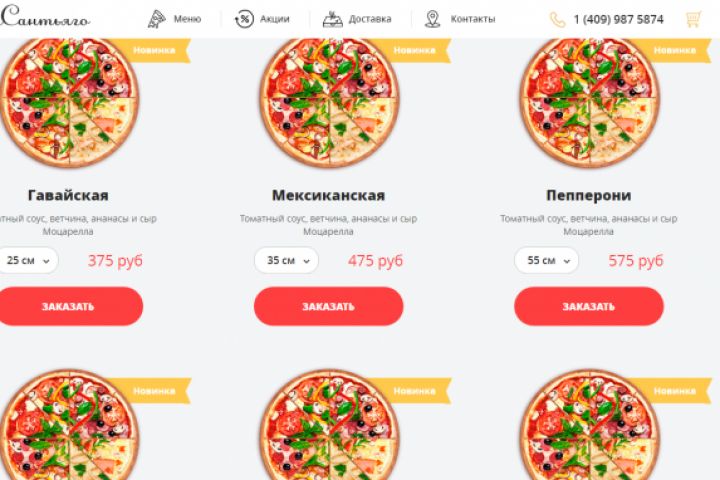Click the Сантьяго logo

tap(45, 17)
